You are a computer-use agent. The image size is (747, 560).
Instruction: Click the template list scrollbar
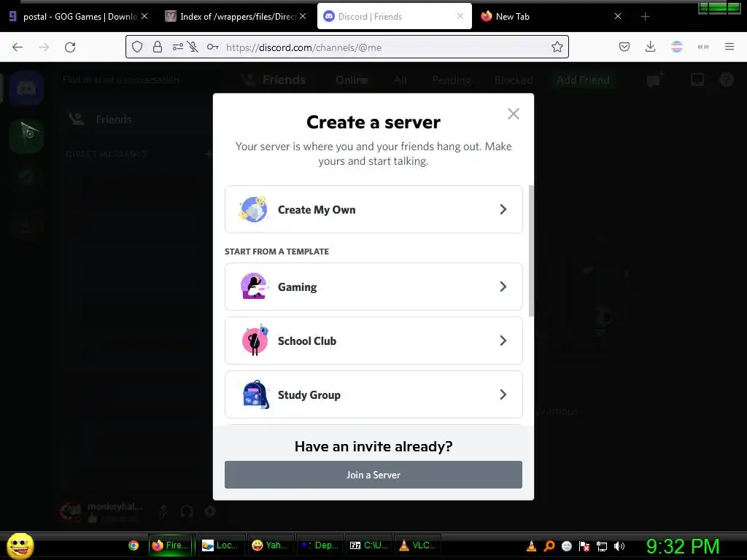531,251
